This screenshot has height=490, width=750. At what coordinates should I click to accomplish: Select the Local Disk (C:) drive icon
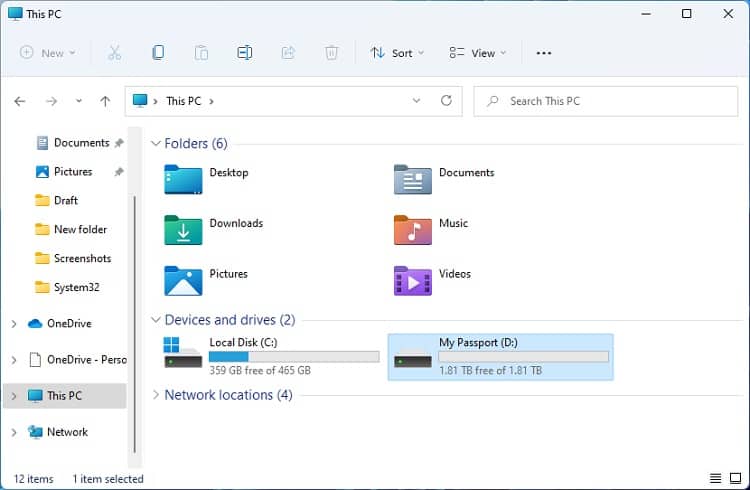[183, 352]
